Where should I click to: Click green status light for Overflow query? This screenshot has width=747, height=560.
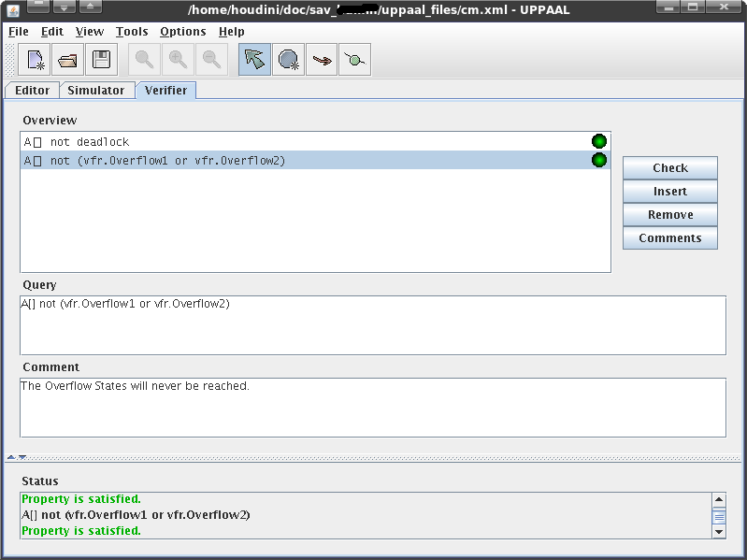click(599, 160)
